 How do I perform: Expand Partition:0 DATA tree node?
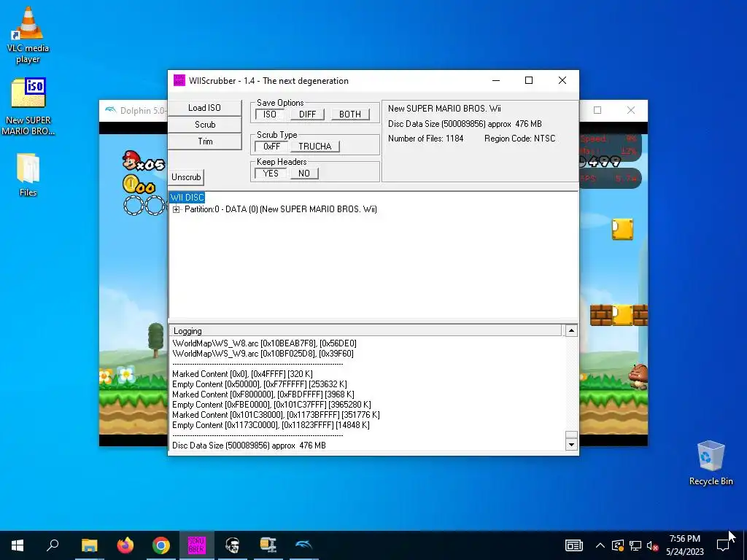(177, 209)
